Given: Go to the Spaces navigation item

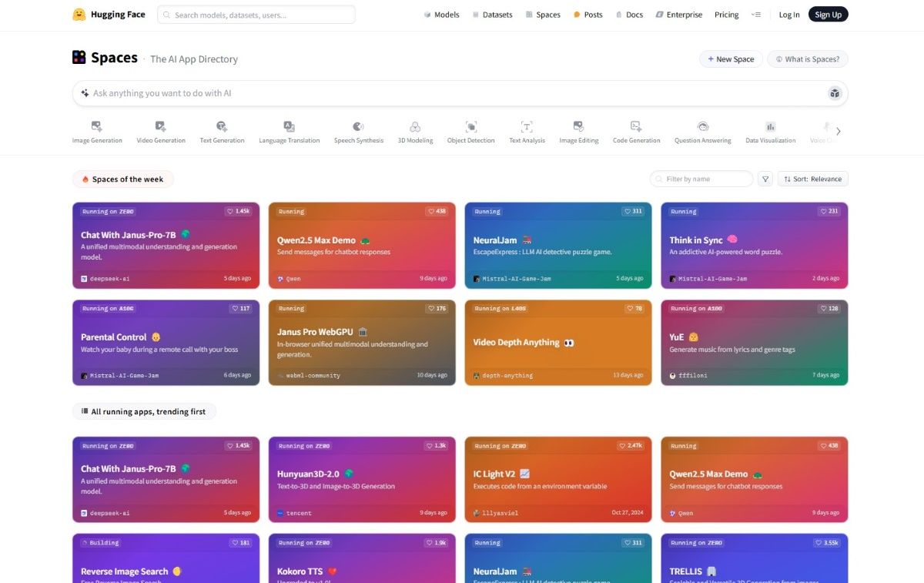Looking at the screenshot, I should point(543,15).
